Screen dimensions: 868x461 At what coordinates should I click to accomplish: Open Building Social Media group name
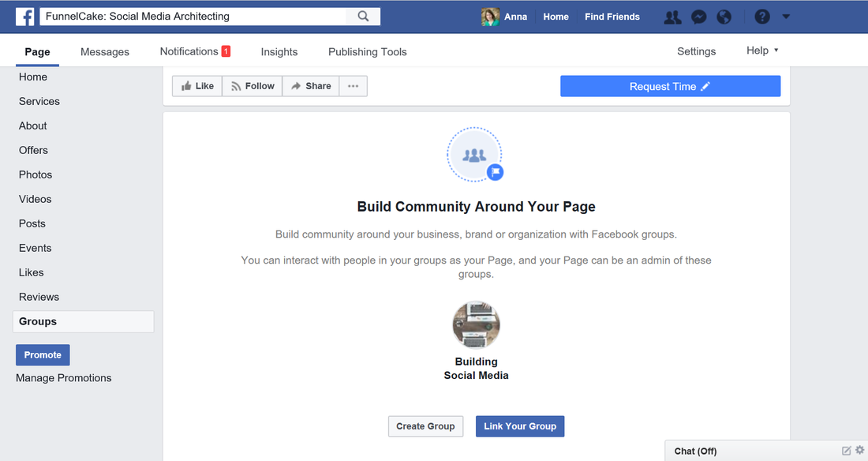coord(476,369)
